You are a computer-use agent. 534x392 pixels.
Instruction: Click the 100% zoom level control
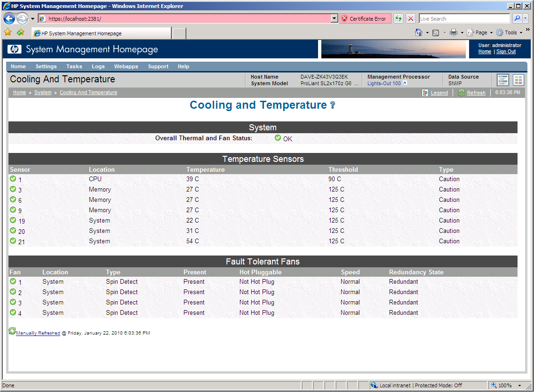pyautogui.click(x=502, y=385)
